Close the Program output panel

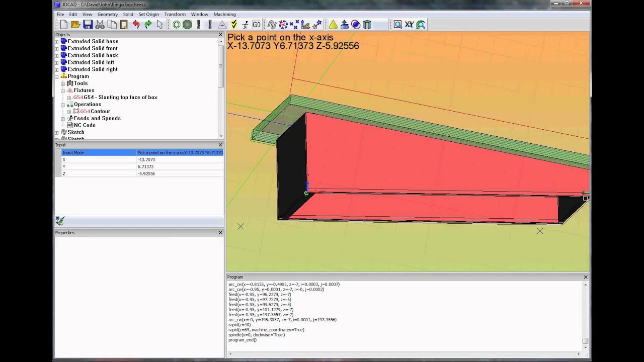click(586, 277)
